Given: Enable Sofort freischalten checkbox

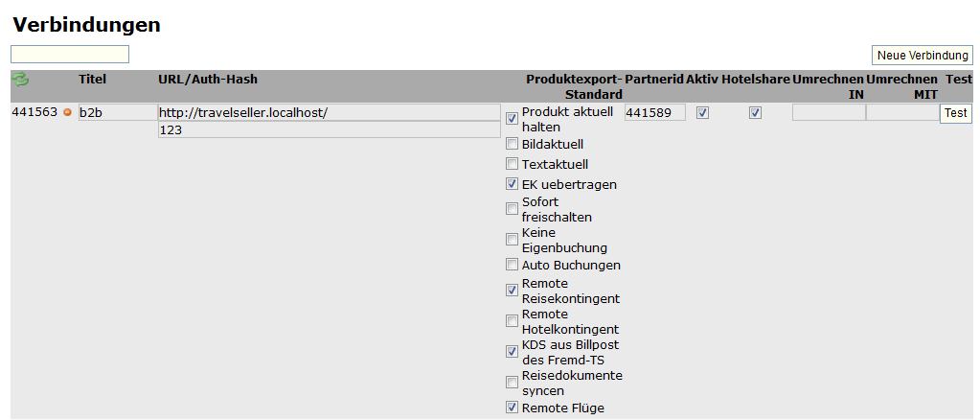Looking at the screenshot, I should coord(513,209).
